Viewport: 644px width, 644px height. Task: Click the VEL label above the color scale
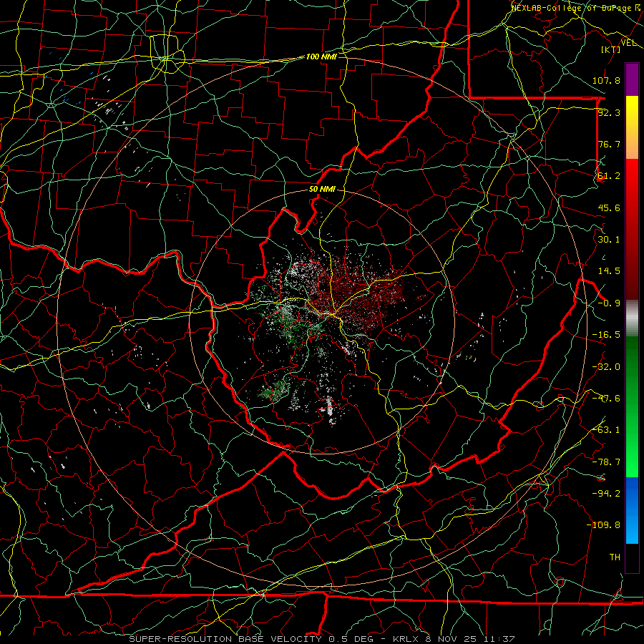coord(629,43)
